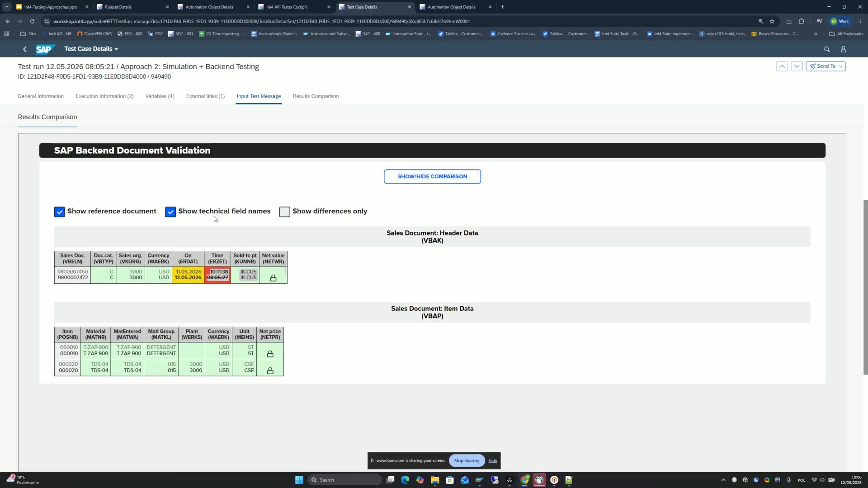Open Sika bookmarks folder

tap(28, 34)
